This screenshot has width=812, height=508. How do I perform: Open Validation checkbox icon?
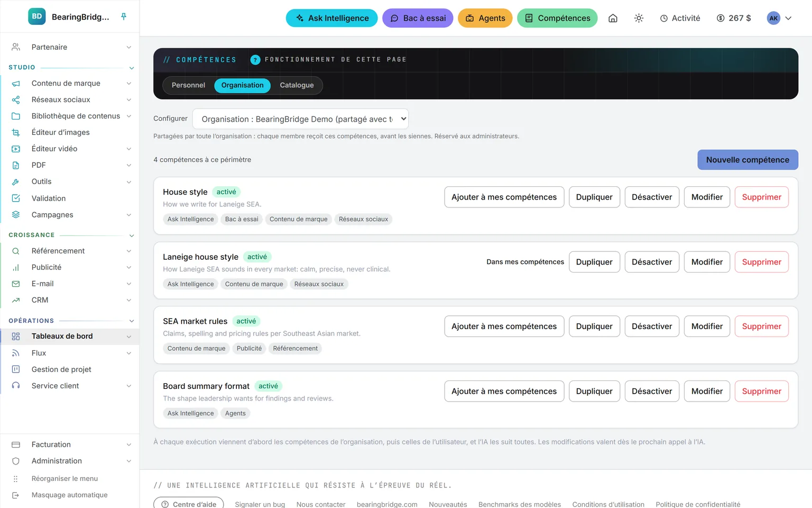(x=16, y=198)
